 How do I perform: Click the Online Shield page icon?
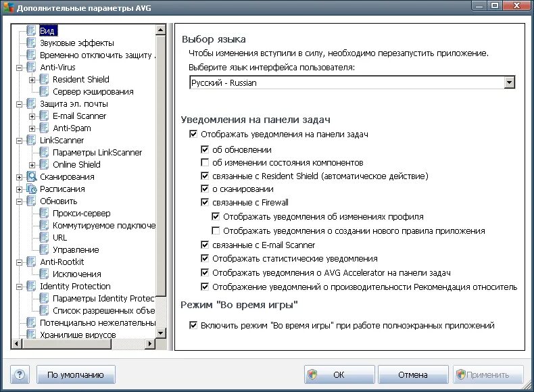pos(43,164)
